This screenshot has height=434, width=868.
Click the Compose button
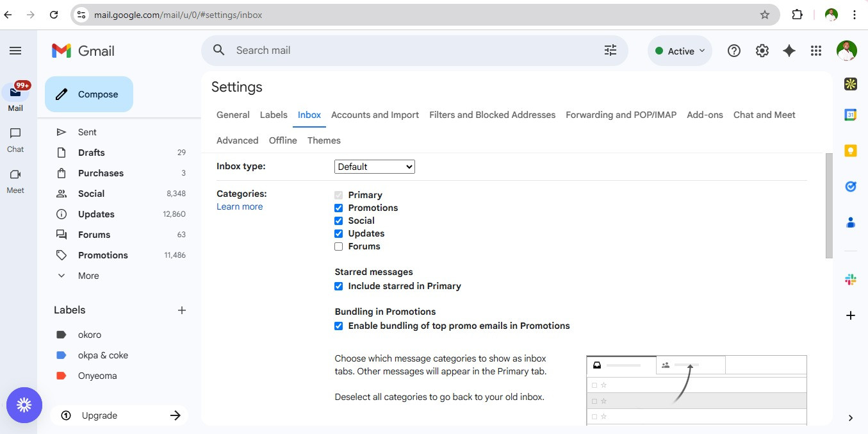click(89, 94)
